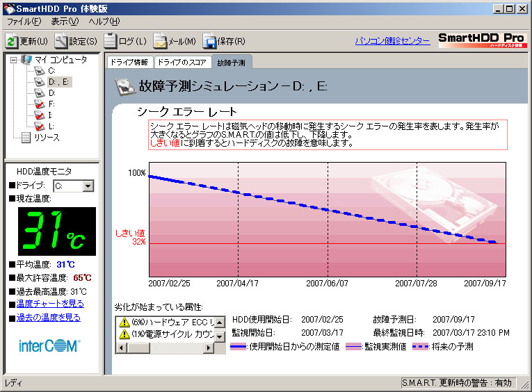This screenshot has width=532, height=392.
Task: Click attribute list scroll left arrow
Action: [122, 348]
